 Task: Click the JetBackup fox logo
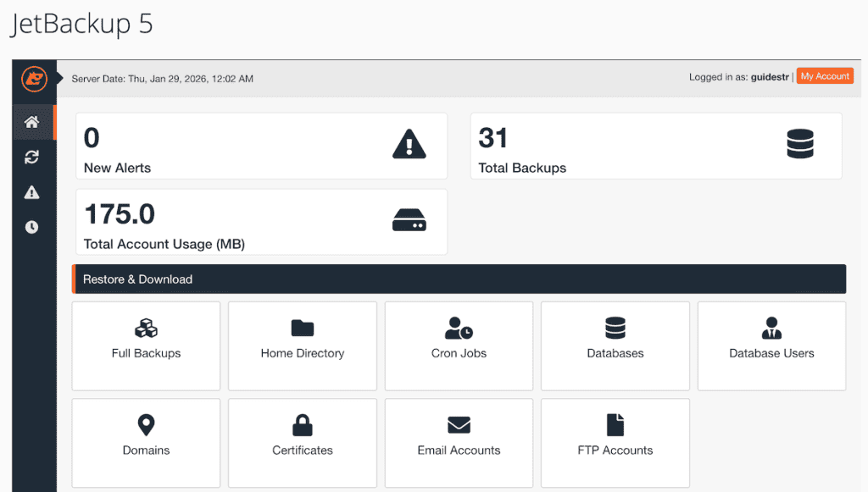tap(34, 79)
